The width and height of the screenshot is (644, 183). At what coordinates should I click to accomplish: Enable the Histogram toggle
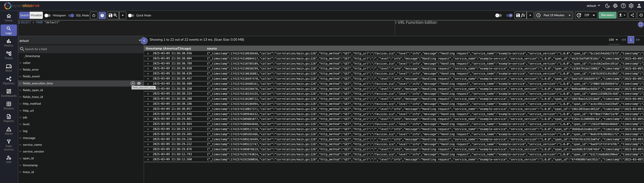pos(47,15)
